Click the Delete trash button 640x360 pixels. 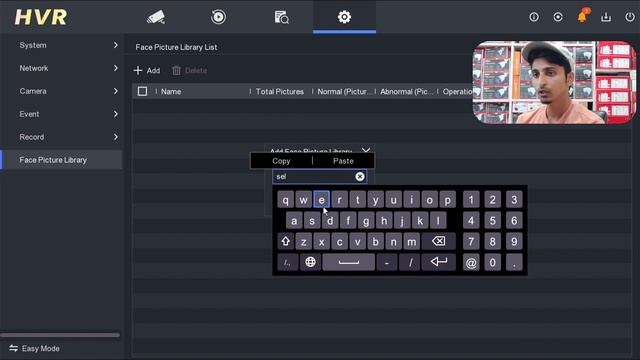point(189,71)
